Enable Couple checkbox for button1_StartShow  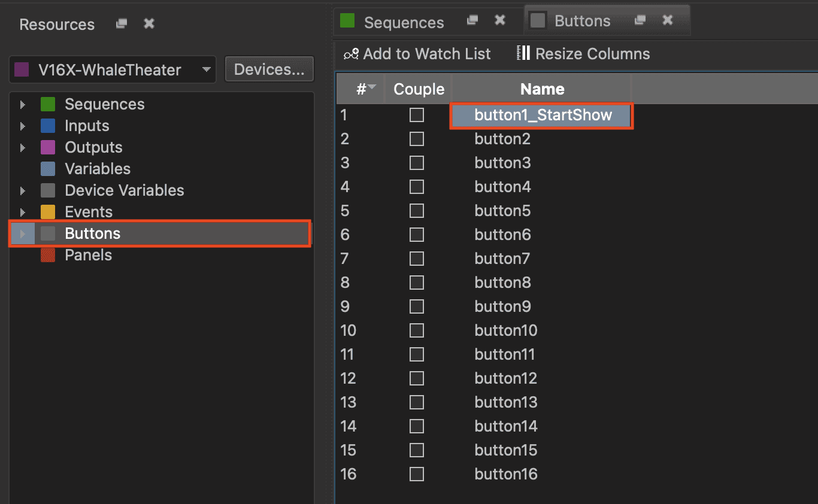click(417, 115)
